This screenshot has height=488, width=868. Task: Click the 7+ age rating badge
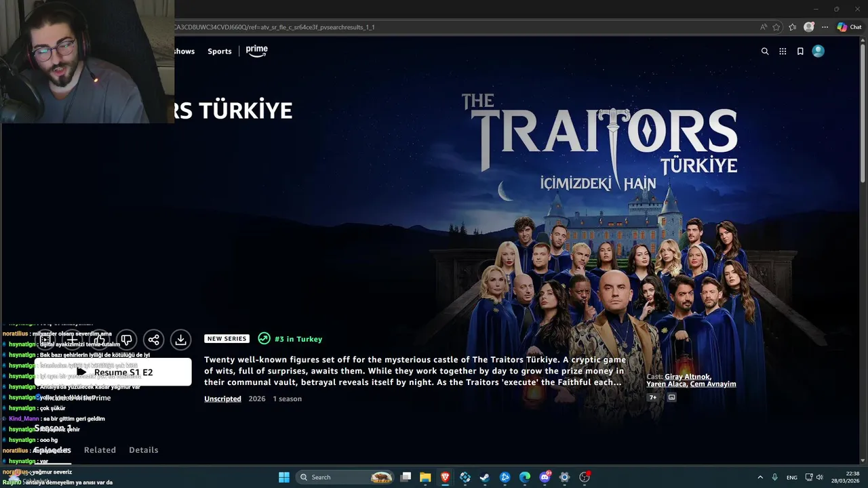click(653, 397)
